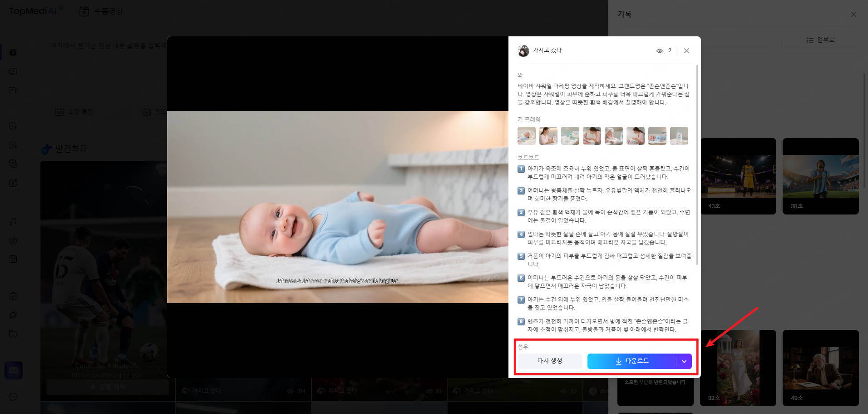This screenshot has height=414, width=868.
Task: Click the 다시 생성 button
Action: coord(550,361)
